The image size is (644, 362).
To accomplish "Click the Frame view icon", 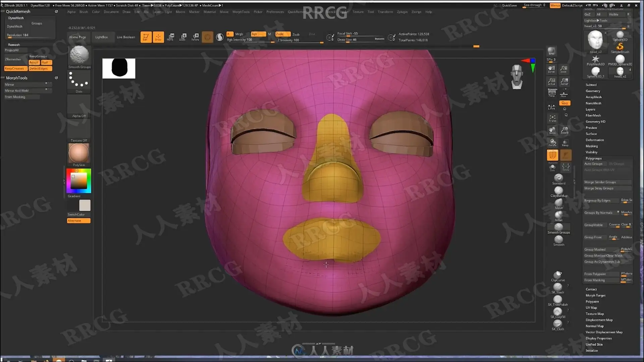I will [552, 119].
